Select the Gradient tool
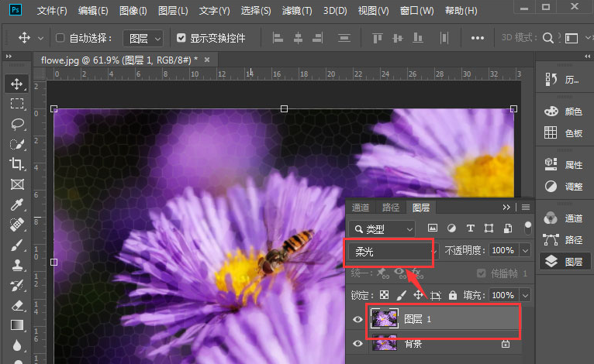594x364 pixels. pos(16,325)
